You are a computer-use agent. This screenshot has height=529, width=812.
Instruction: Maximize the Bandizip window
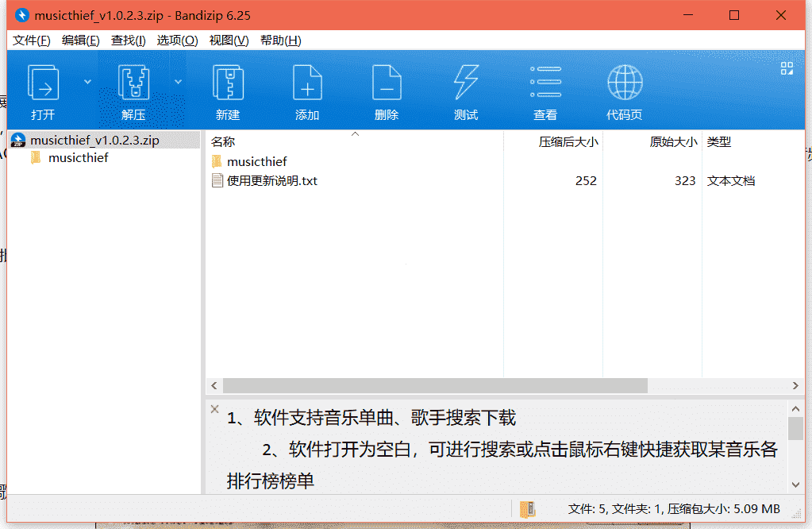point(733,15)
